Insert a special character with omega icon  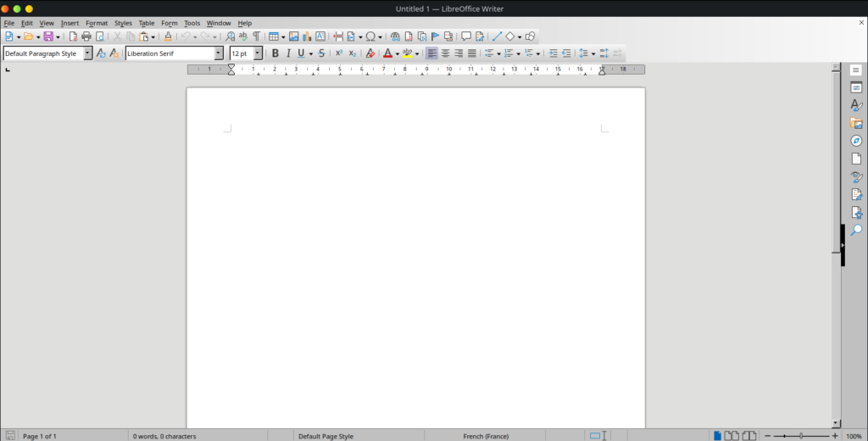370,36
